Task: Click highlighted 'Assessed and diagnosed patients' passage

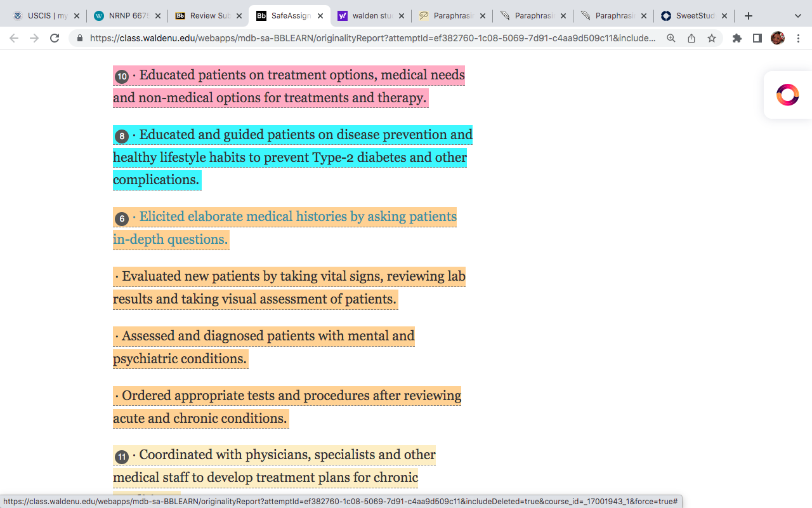Action: pos(264,347)
